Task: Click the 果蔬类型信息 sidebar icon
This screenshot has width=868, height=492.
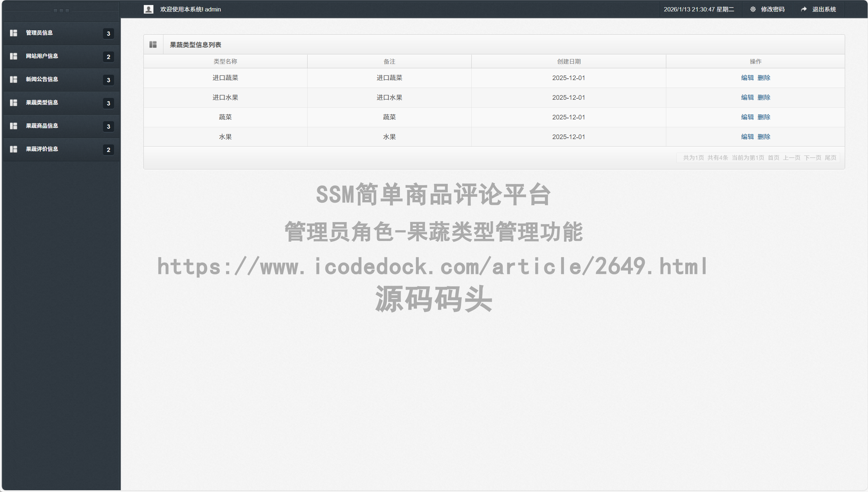Action: 14,103
